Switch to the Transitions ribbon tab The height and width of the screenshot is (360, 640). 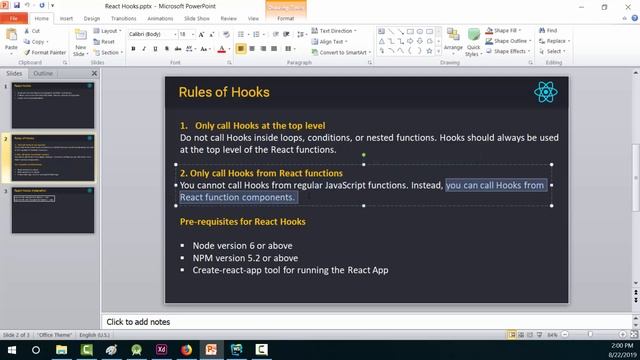pyautogui.click(x=124, y=19)
